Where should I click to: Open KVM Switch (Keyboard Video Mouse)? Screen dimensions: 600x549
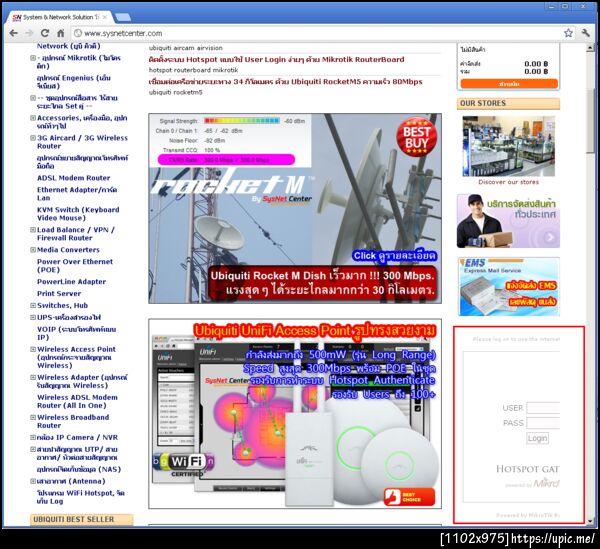click(78, 213)
